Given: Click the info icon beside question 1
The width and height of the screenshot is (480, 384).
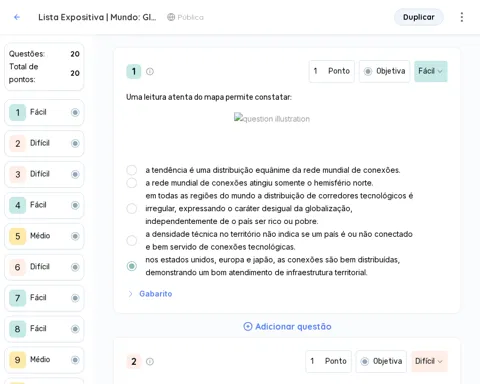Looking at the screenshot, I should coord(150,71).
